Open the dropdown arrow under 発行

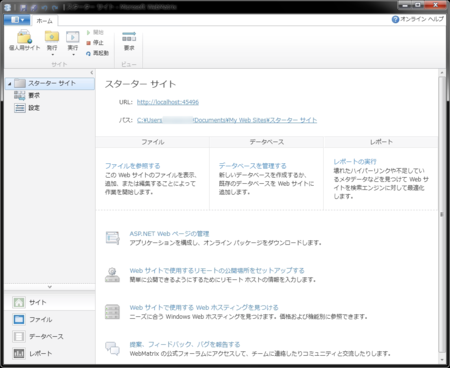pos(52,55)
